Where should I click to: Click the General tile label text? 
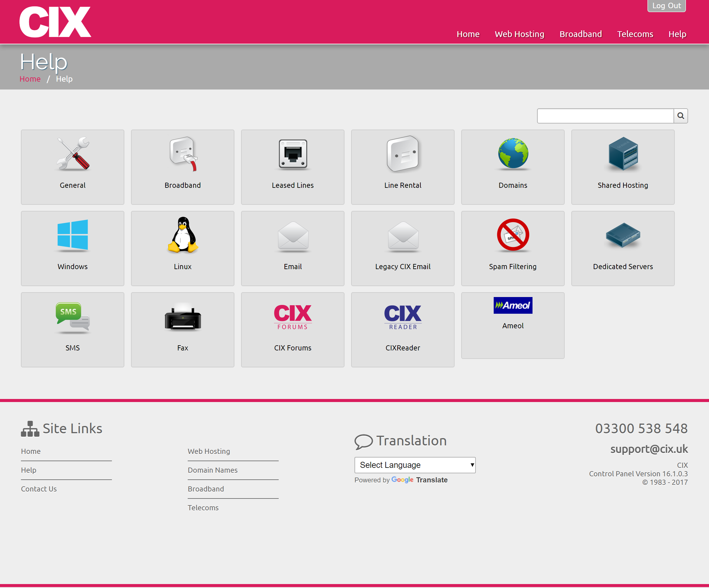tap(72, 185)
